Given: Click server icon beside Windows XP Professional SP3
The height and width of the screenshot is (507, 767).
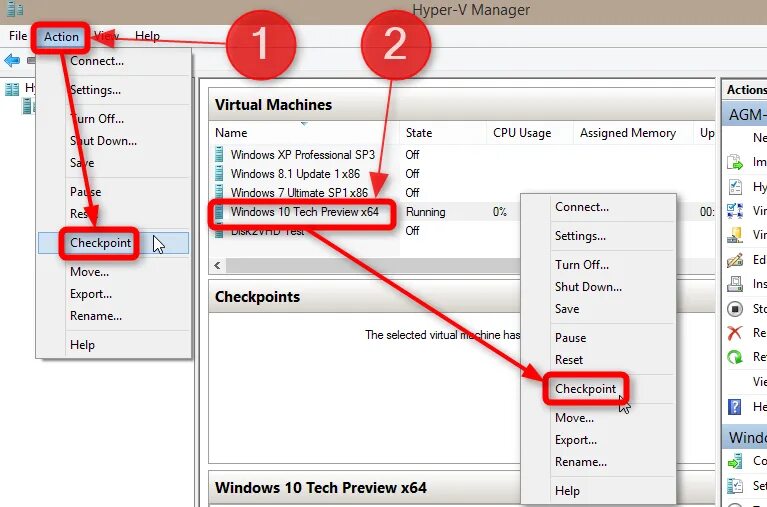Looking at the screenshot, I should (219, 155).
